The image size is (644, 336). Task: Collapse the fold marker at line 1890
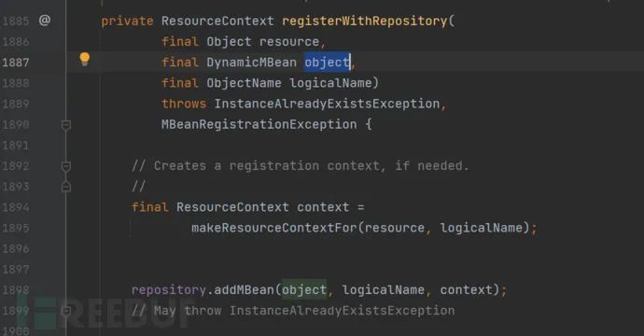coord(66,125)
